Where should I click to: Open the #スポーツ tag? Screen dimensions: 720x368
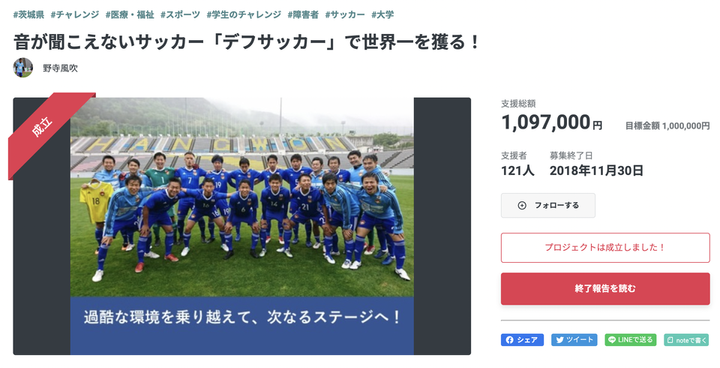click(180, 15)
